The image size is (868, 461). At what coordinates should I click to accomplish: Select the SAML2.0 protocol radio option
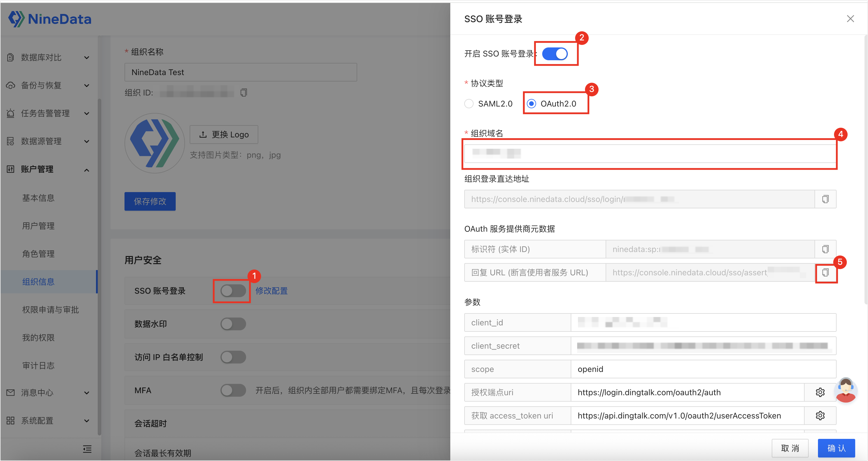coord(469,104)
